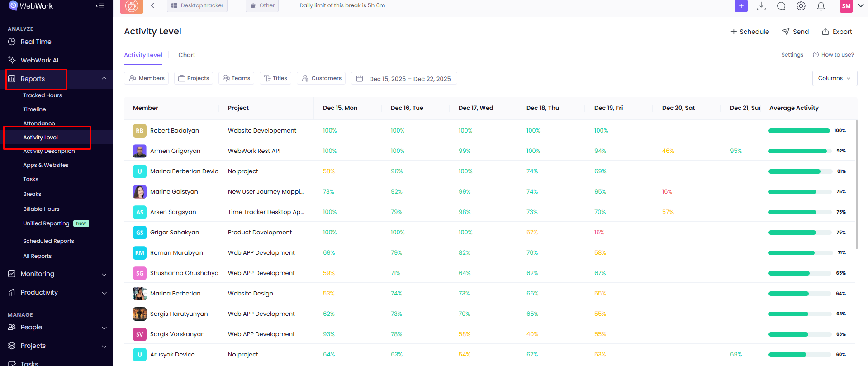Click the notifications bell icon
The height and width of the screenshot is (366, 868).
coord(821,6)
